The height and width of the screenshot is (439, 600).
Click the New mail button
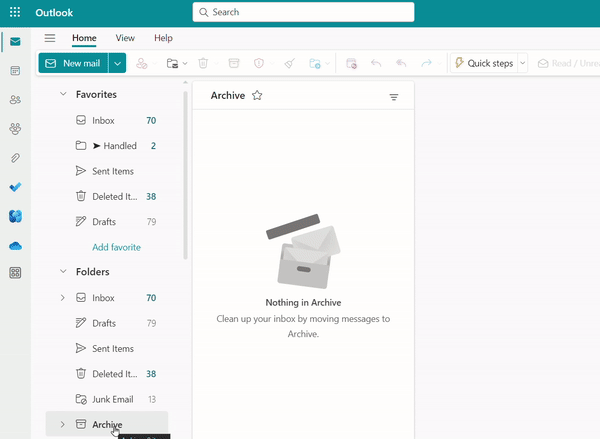point(73,63)
